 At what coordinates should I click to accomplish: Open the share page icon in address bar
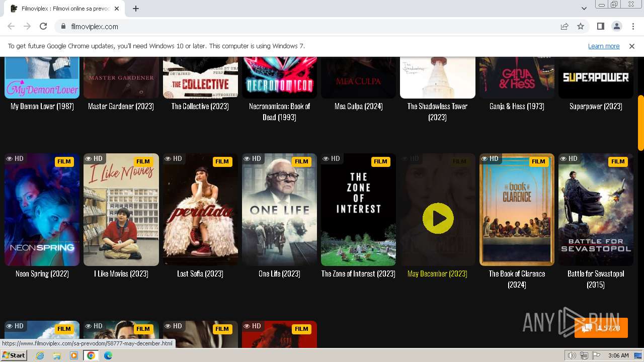565,26
